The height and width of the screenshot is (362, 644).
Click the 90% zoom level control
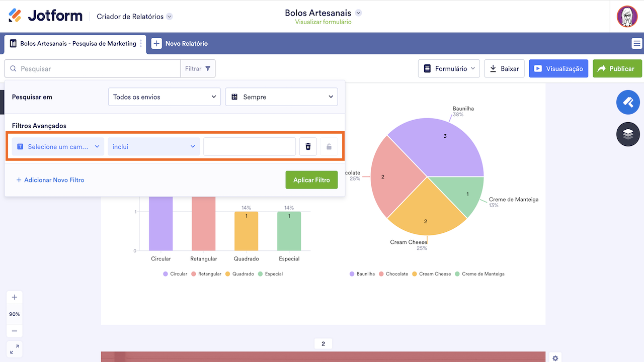(x=14, y=314)
